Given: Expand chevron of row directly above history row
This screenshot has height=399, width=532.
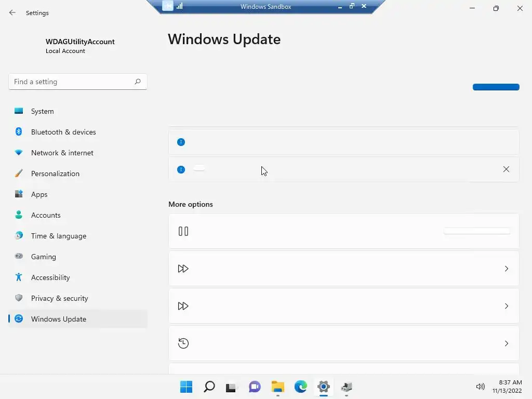Looking at the screenshot, I should pyautogui.click(x=506, y=306).
